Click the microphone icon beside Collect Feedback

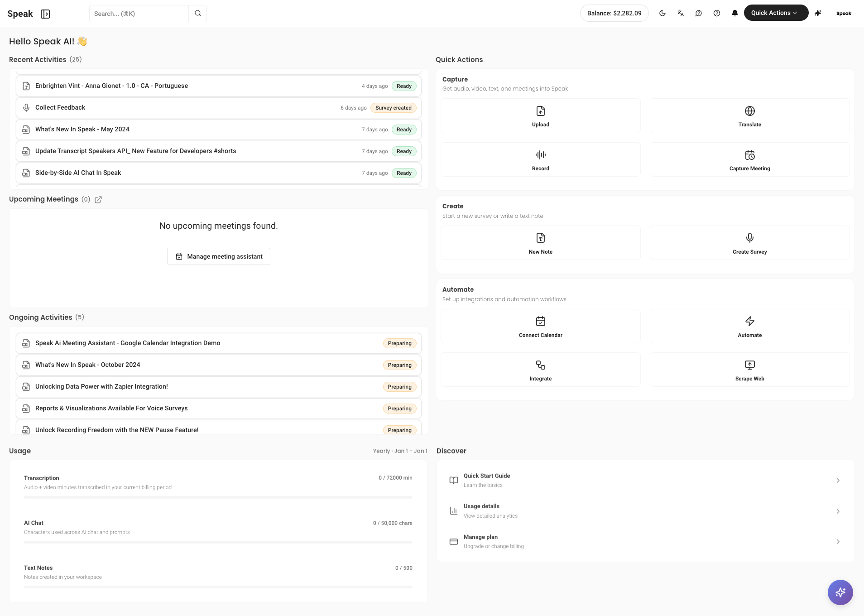[x=26, y=108]
